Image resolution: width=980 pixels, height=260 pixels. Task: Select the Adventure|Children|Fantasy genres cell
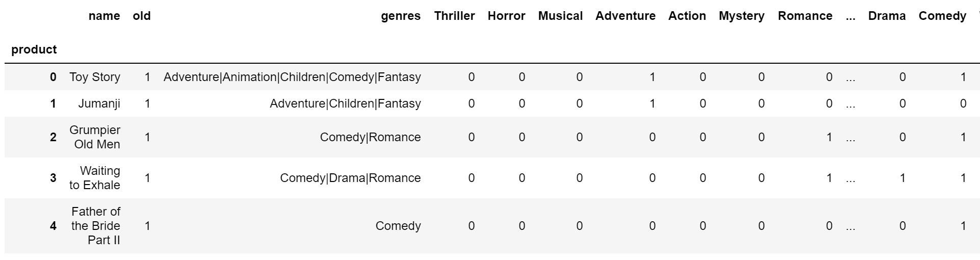pyautogui.click(x=346, y=103)
